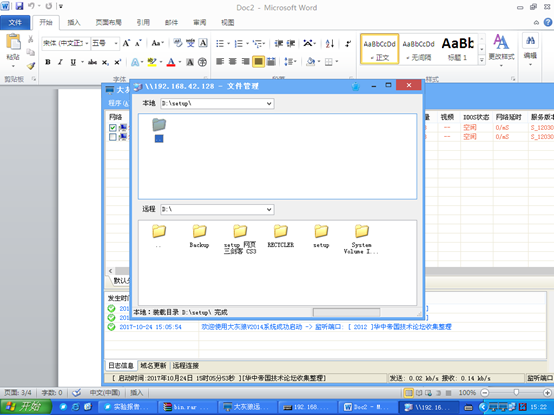
Task: Open the font size dropdown
Action: (116, 43)
